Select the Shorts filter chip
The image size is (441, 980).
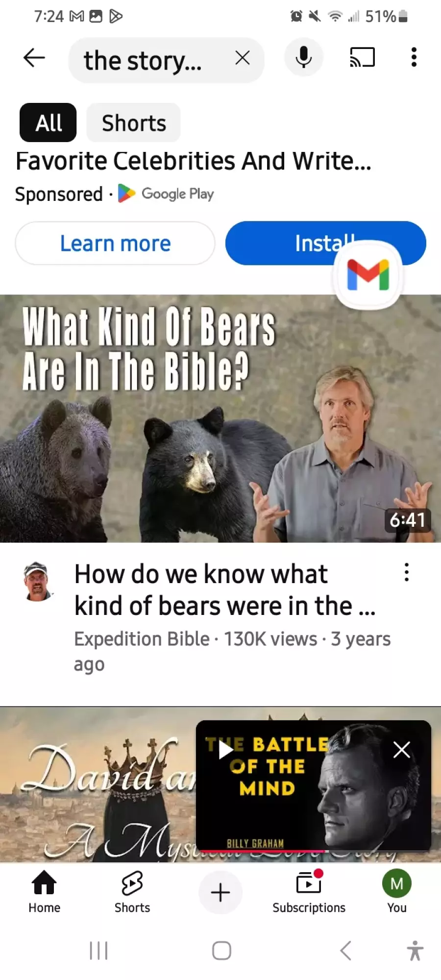click(133, 122)
